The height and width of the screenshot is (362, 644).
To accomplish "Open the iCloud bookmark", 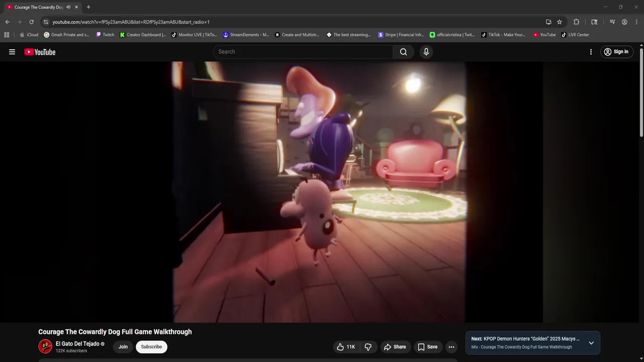I will (29, 35).
